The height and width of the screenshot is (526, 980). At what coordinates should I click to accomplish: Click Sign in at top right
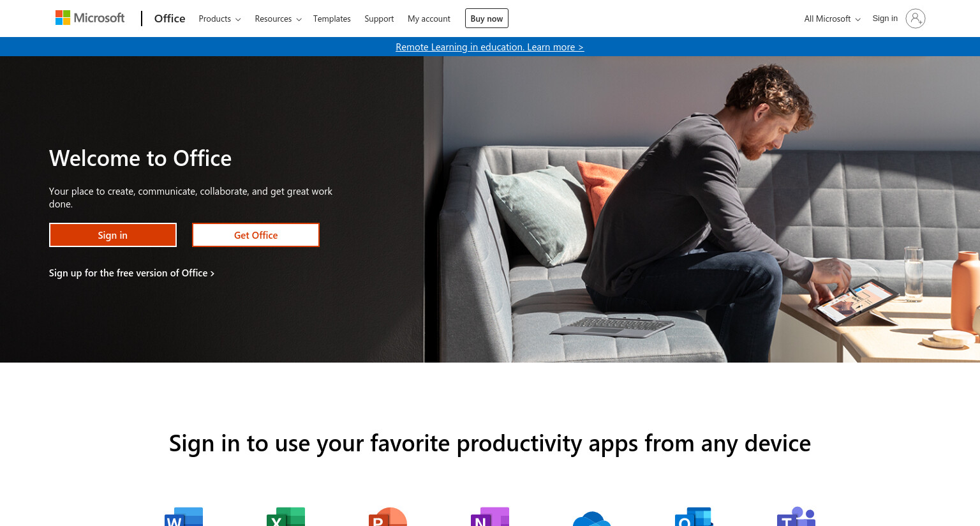pyautogui.click(x=885, y=19)
